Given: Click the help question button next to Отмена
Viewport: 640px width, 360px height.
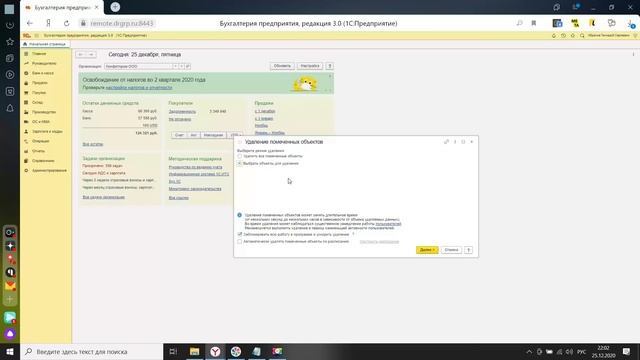Looking at the screenshot, I should (468, 250).
